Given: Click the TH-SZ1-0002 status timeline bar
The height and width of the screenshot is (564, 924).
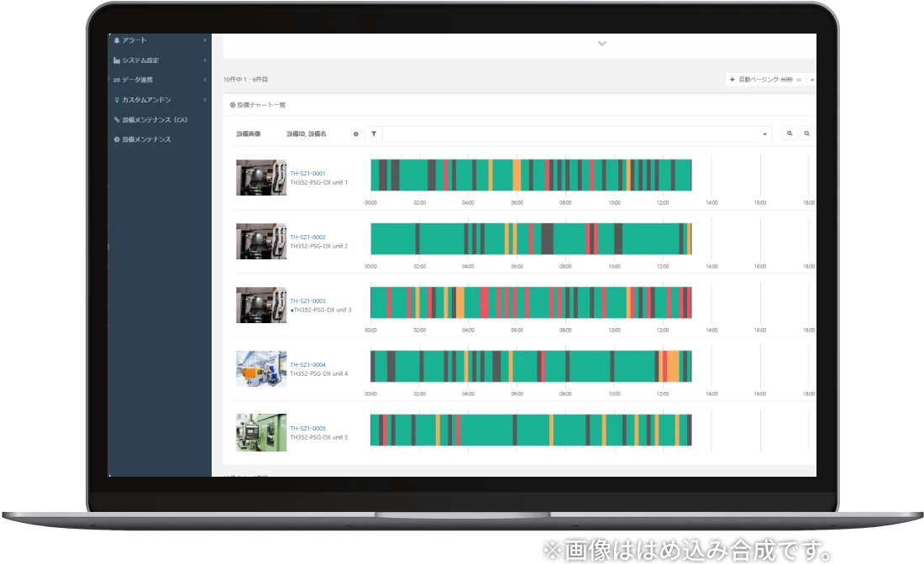Looking at the screenshot, I should (x=531, y=239).
